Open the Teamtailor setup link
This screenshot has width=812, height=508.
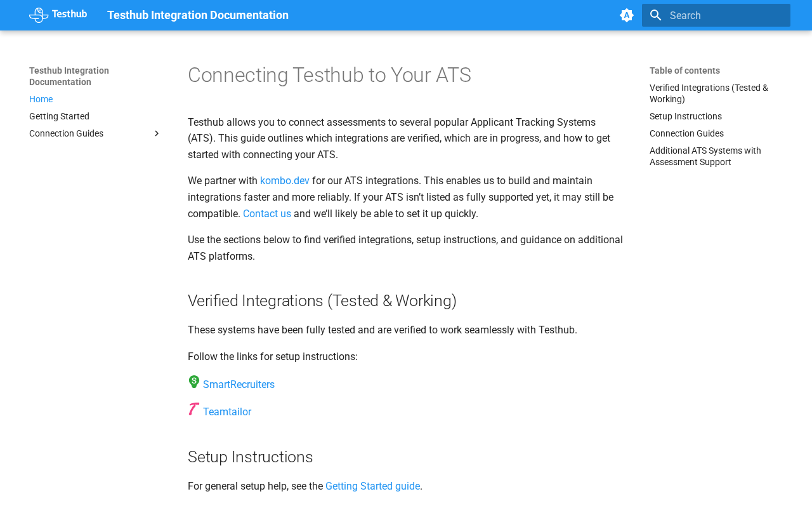[227, 412]
